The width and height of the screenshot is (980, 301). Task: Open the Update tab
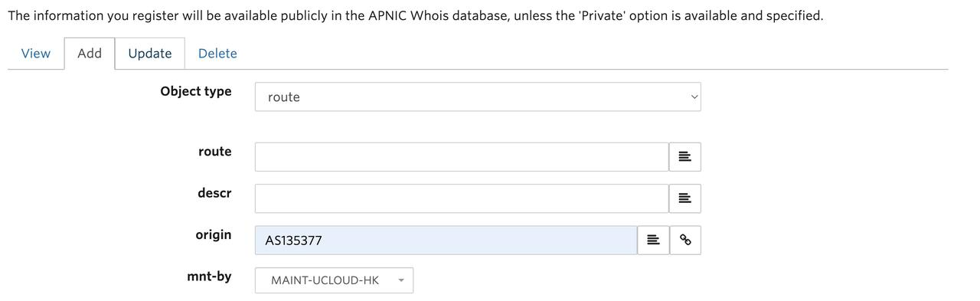(150, 54)
